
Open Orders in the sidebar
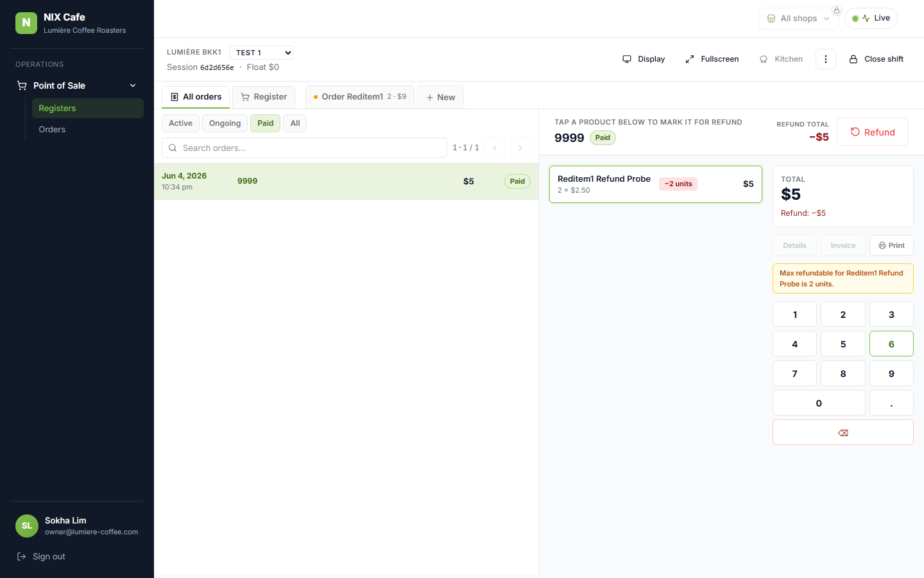[x=88, y=129]
